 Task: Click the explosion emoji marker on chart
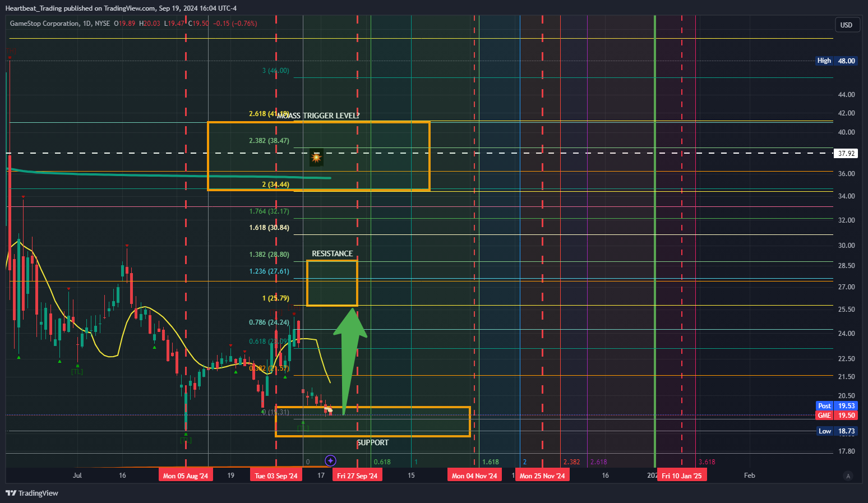[316, 158]
